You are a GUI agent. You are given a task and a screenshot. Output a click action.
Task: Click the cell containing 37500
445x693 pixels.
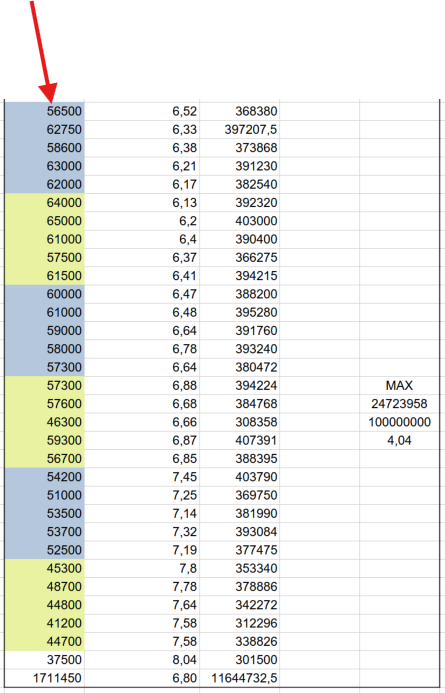pos(45,659)
